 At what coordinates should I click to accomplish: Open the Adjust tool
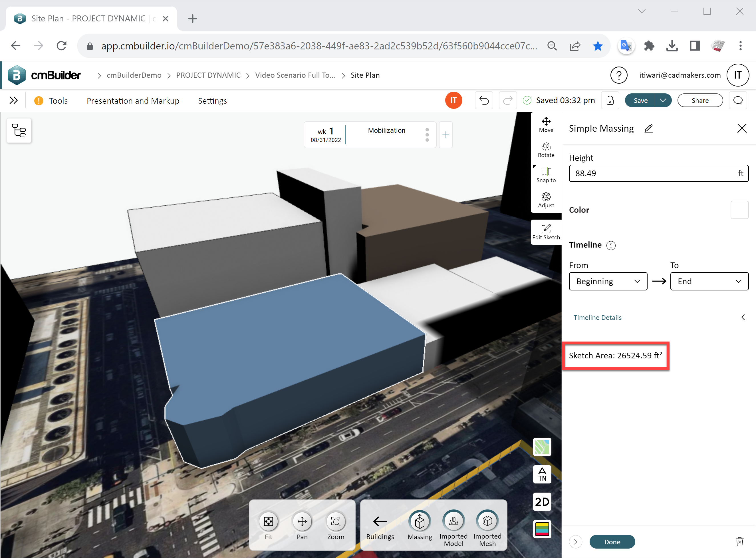546,200
